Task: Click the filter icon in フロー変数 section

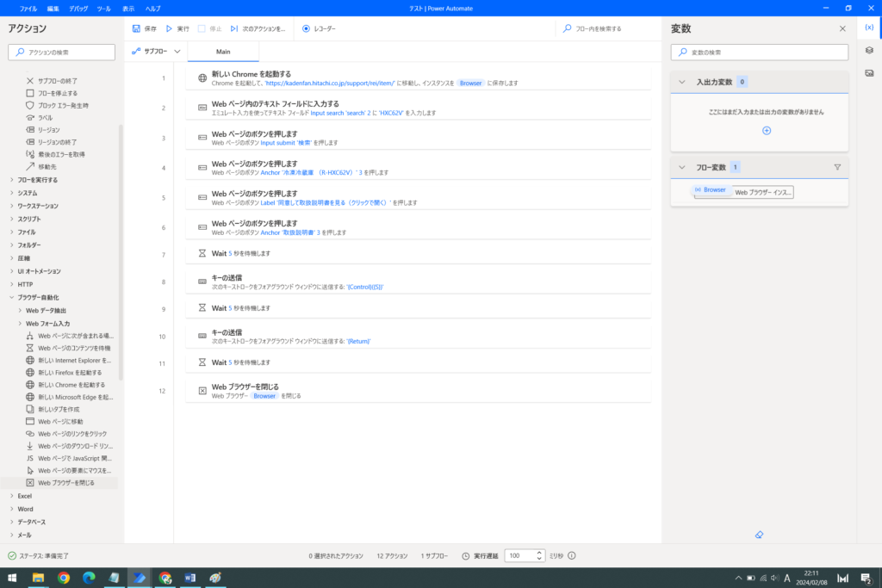Action: point(836,167)
